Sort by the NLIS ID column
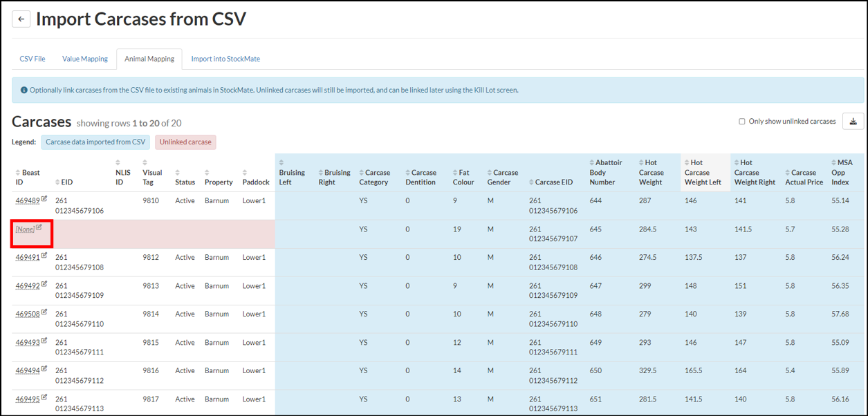This screenshot has height=416, width=868. tap(122, 173)
